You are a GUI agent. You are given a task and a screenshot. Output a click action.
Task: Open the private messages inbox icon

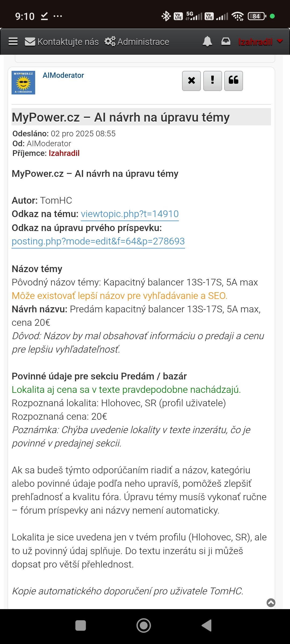(x=226, y=42)
